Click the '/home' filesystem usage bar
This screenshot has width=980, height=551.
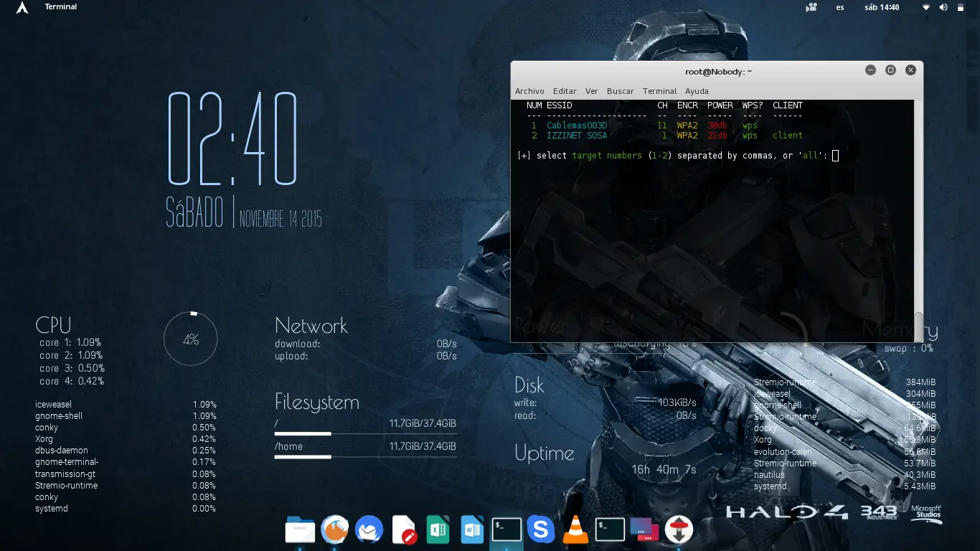[366, 457]
